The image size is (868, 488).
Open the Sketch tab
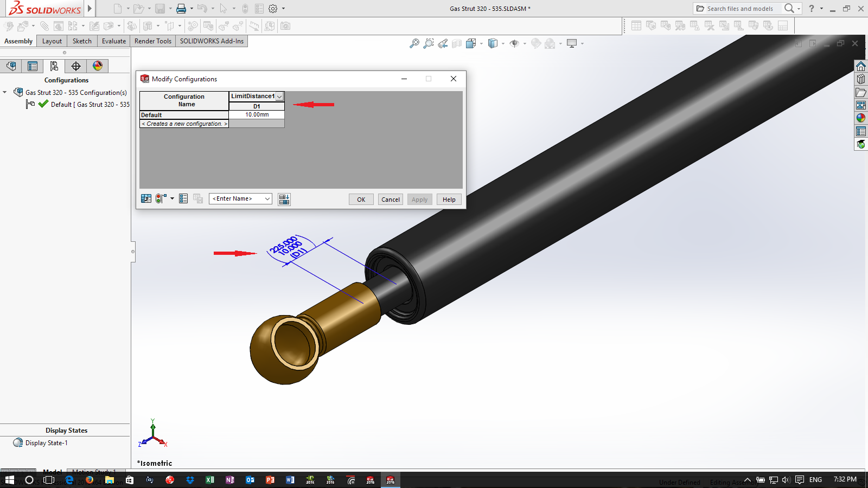(x=82, y=41)
